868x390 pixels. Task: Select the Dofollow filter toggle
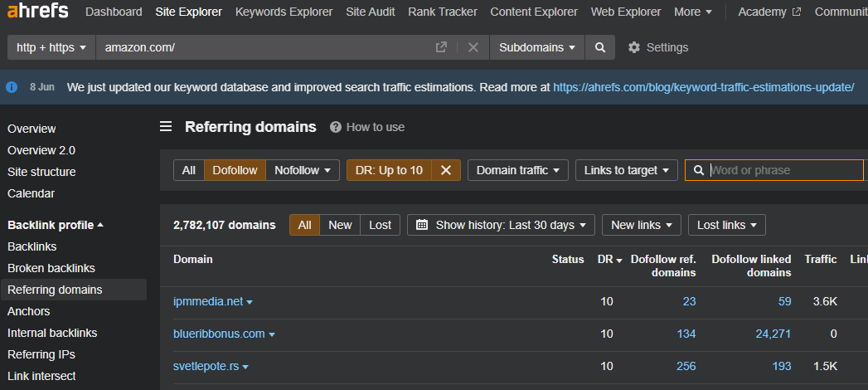tap(235, 170)
